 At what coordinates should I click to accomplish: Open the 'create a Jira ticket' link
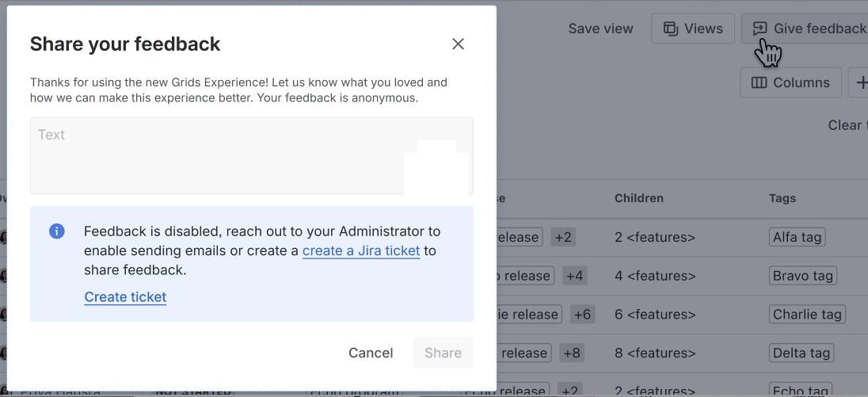[x=361, y=251]
